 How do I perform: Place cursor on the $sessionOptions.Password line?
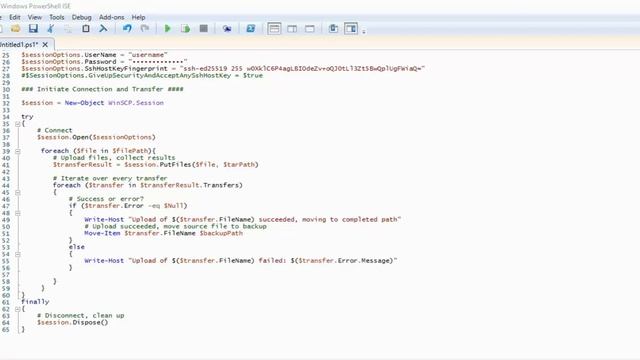coord(104,62)
